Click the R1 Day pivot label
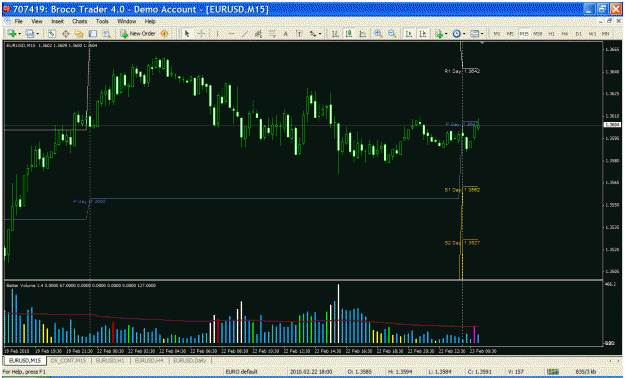This screenshot has width=625, height=378. pyautogui.click(x=462, y=71)
